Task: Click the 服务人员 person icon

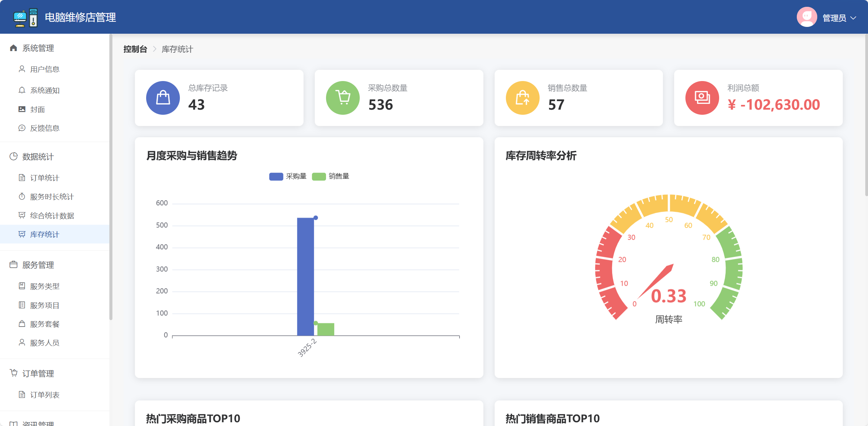Action: pyautogui.click(x=22, y=342)
